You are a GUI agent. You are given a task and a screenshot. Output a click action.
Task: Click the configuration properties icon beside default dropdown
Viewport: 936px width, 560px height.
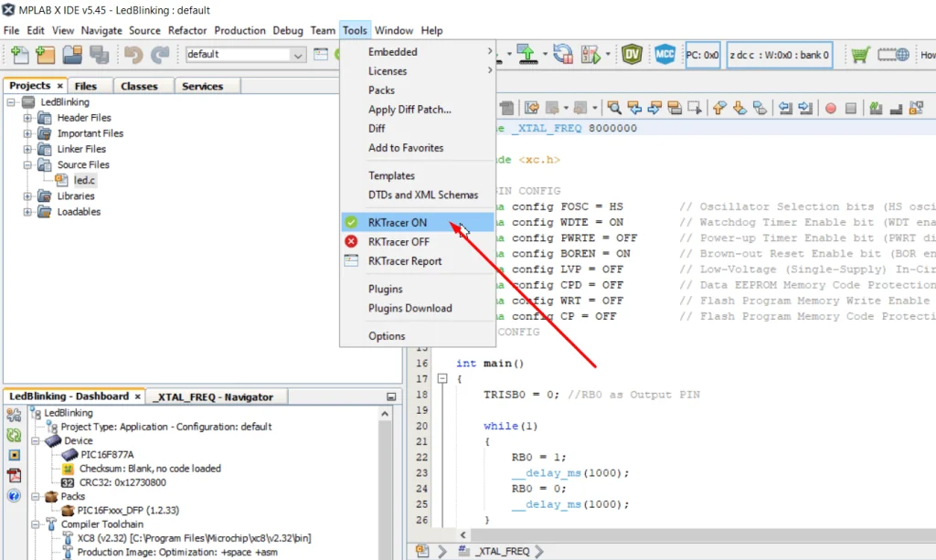(321, 54)
